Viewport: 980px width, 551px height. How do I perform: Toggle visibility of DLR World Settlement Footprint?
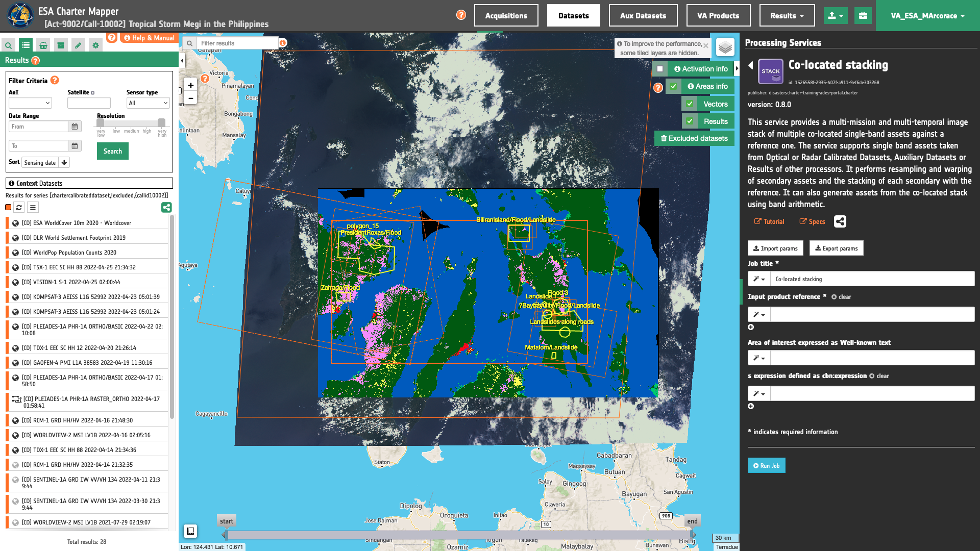click(x=16, y=238)
